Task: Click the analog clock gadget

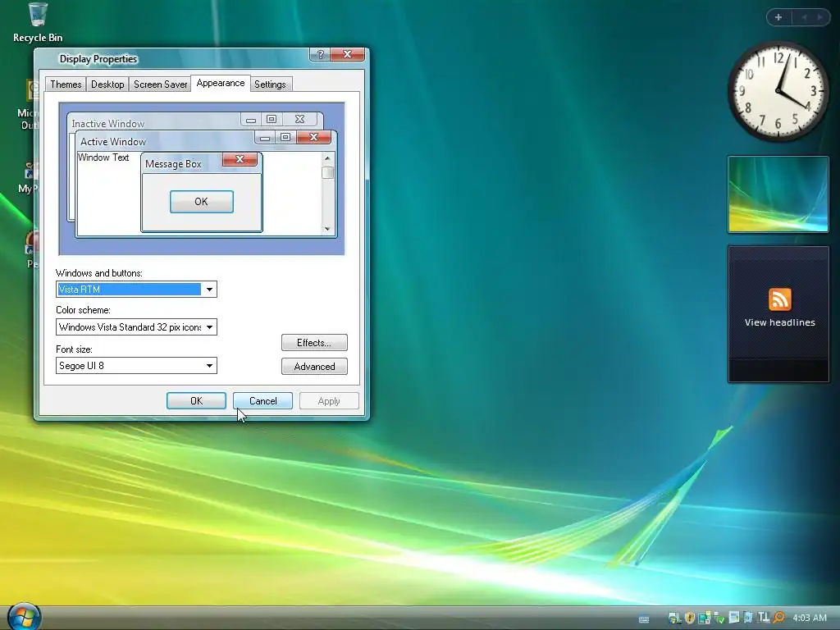Action: click(x=778, y=91)
